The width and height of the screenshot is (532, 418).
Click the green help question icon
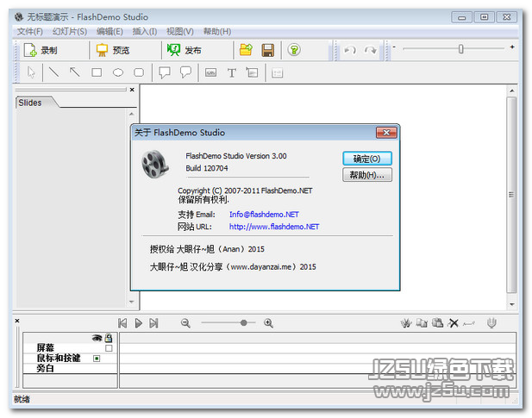[x=293, y=51]
